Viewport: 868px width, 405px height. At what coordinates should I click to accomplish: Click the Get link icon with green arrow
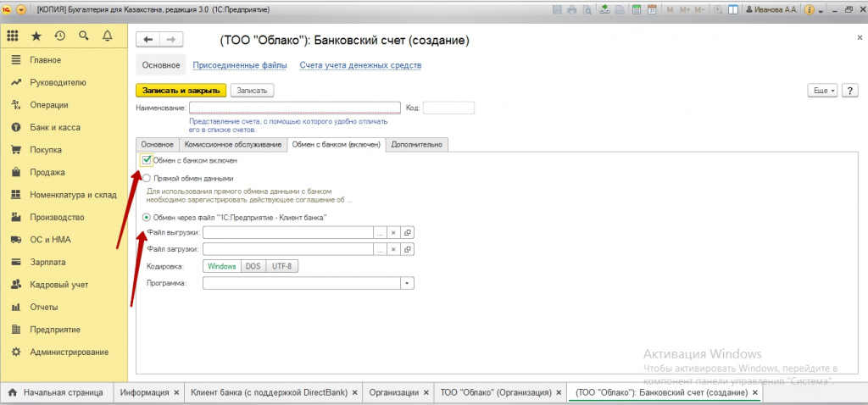pos(605,9)
